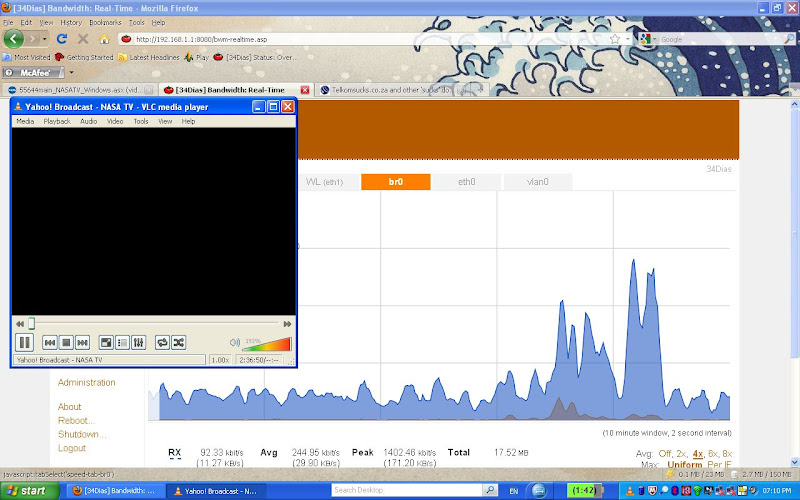Open Most Visited bookmarks folder
This screenshot has height=500, width=800.
pyautogui.click(x=27, y=57)
